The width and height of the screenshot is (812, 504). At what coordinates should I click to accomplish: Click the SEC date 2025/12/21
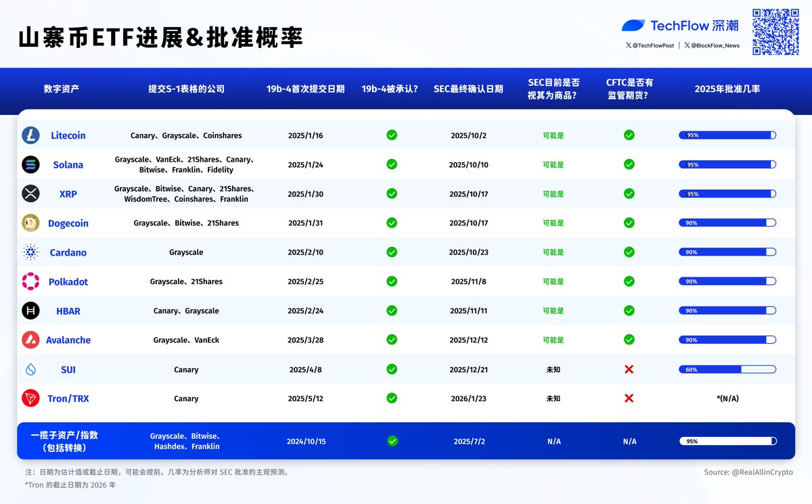468,369
